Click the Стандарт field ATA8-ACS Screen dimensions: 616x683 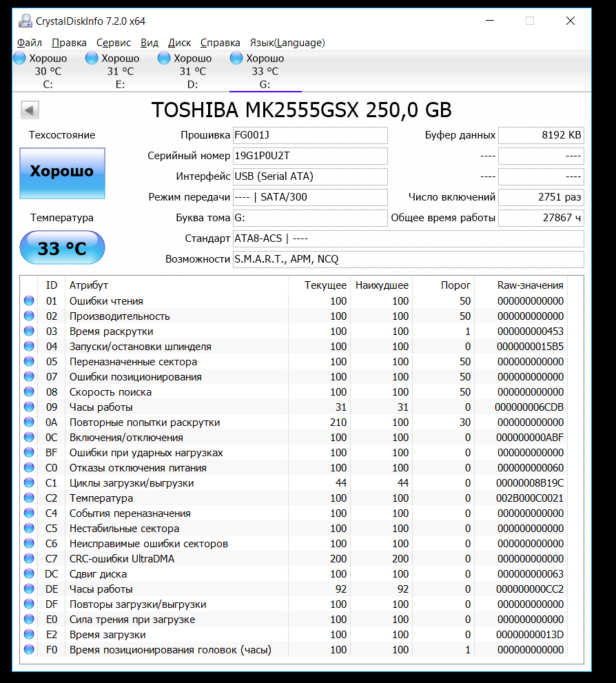click(x=409, y=238)
